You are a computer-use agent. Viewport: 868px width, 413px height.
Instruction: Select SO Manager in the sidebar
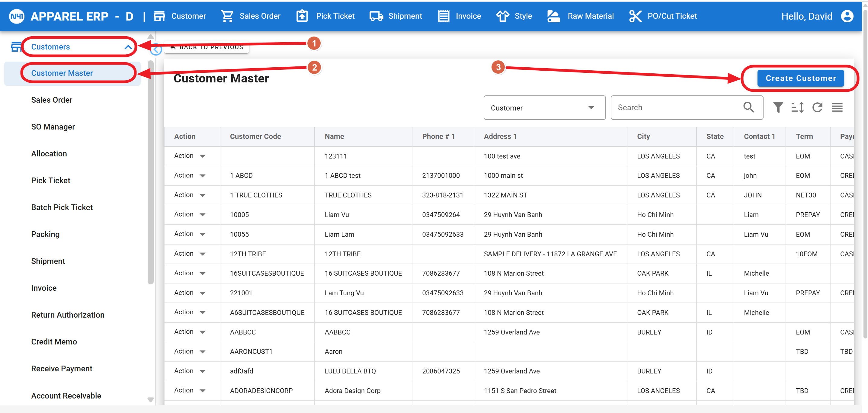[x=53, y=127]
